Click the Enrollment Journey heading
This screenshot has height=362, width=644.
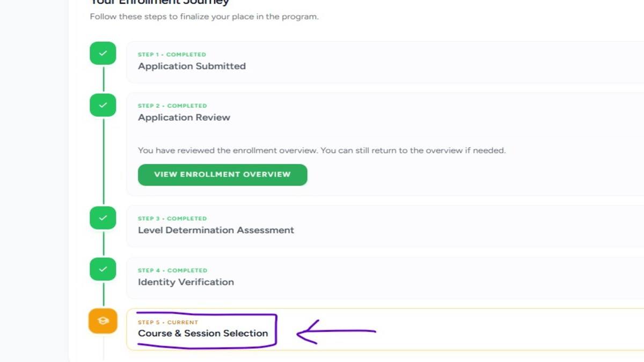(x=159, y=2)
